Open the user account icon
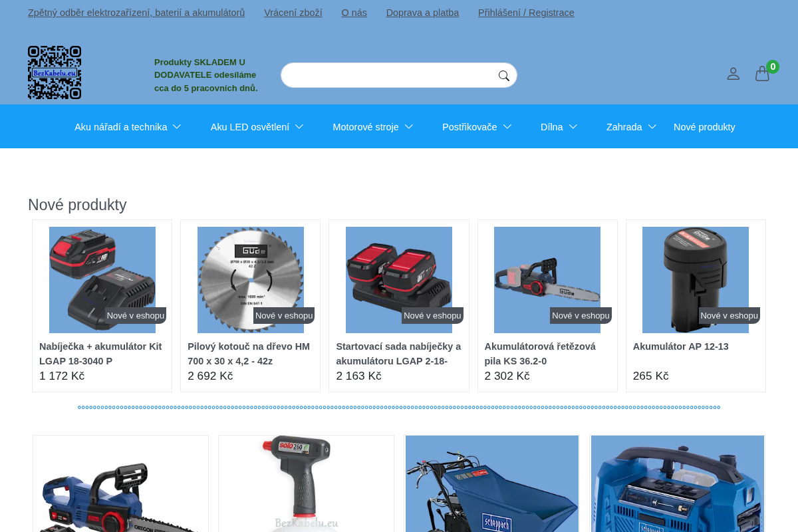The image size is (798, 532). (x=733, y=74)
